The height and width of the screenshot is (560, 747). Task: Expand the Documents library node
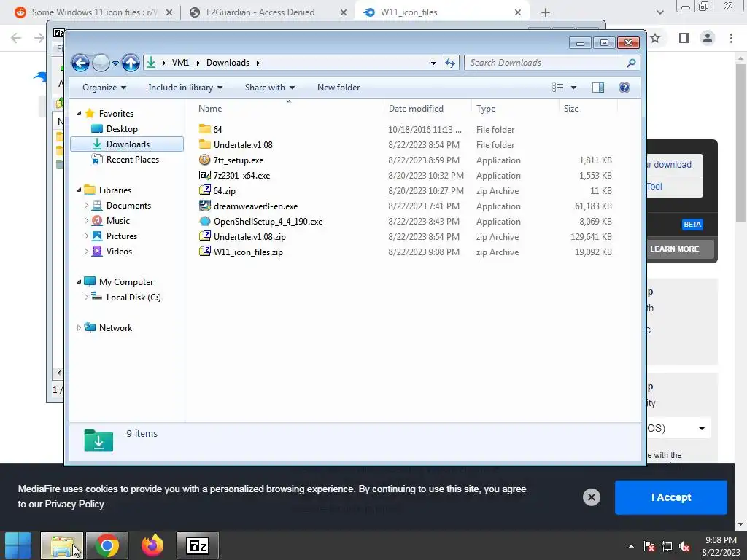86,205
